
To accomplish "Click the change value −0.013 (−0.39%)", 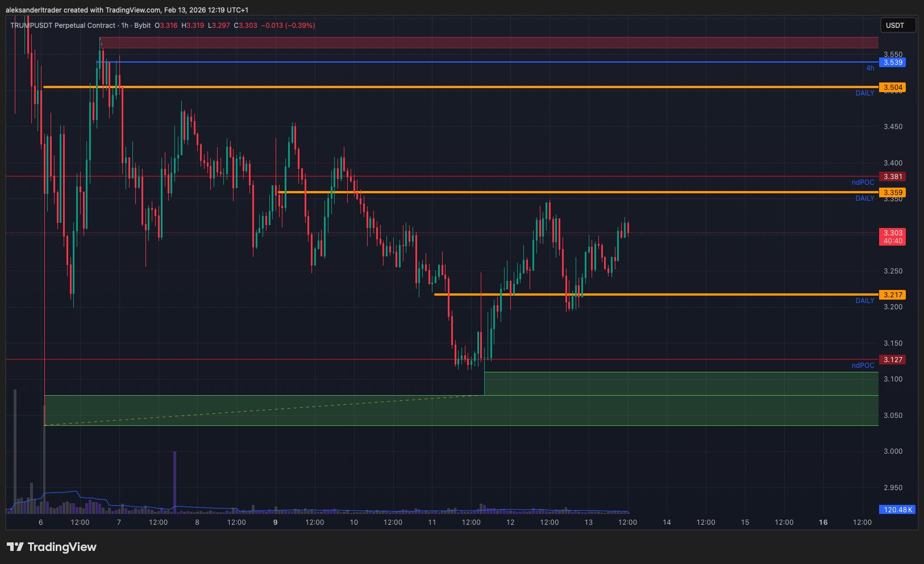I will (288, 26).
